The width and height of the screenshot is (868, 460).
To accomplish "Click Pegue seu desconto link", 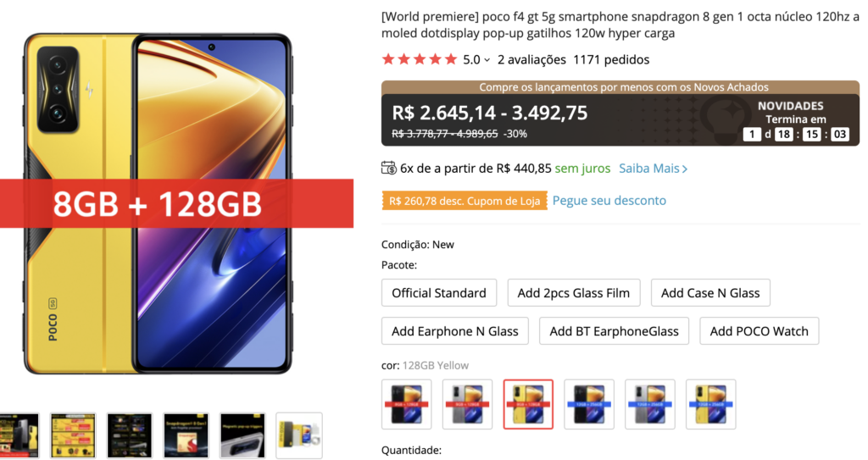I will click(x=609, y=201).
